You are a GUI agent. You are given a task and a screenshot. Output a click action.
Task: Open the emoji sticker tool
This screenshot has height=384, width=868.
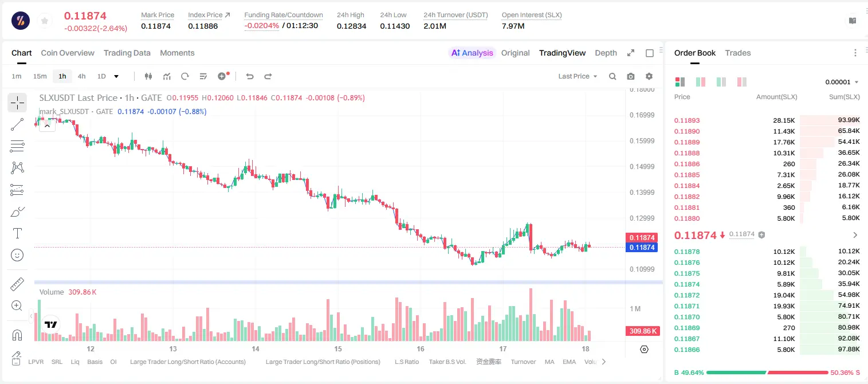[x=17, y=255]
